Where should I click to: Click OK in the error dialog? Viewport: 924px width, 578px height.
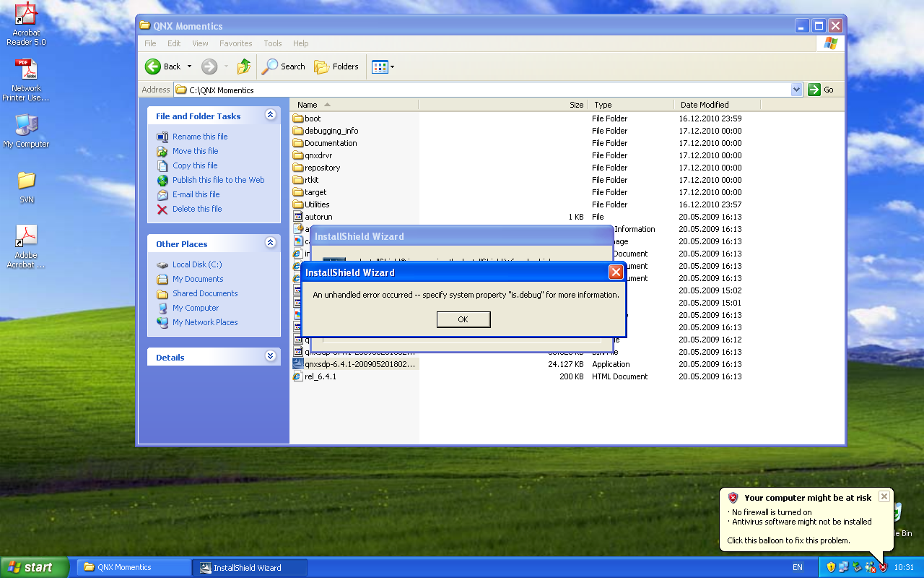pyautogui.click(x=463, y=319)
